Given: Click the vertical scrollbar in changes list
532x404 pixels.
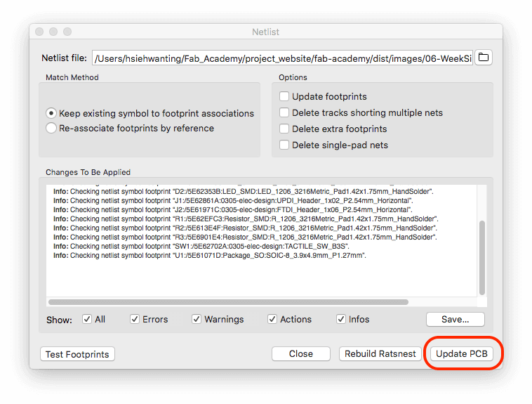Looking at the screenshot, I should [x=481, y=257].
